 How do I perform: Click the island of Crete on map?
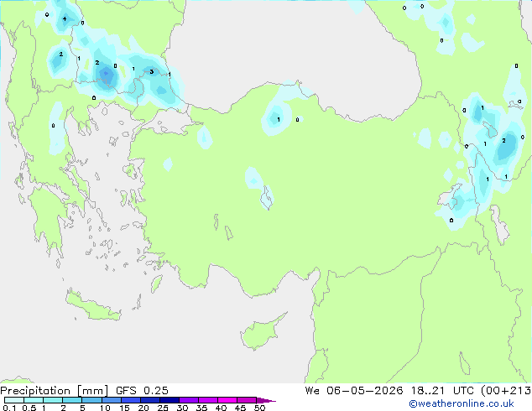pyautogui.click(x=93, y=307)
